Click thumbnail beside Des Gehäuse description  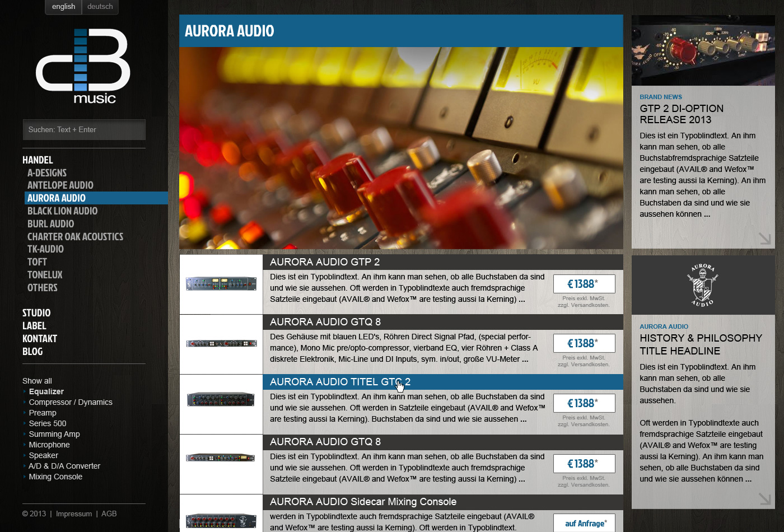(x=221, y=344)
